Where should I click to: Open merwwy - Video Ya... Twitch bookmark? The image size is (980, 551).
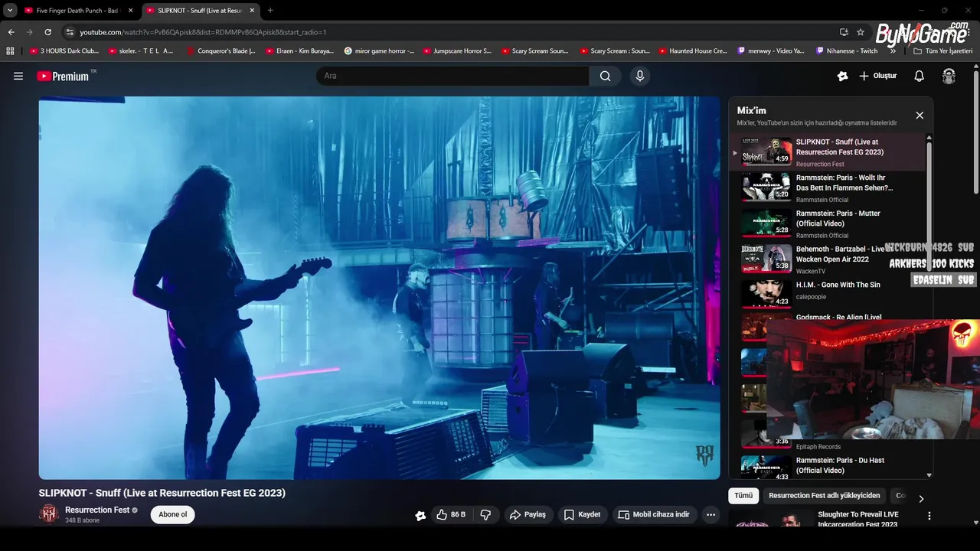(771, 51)
